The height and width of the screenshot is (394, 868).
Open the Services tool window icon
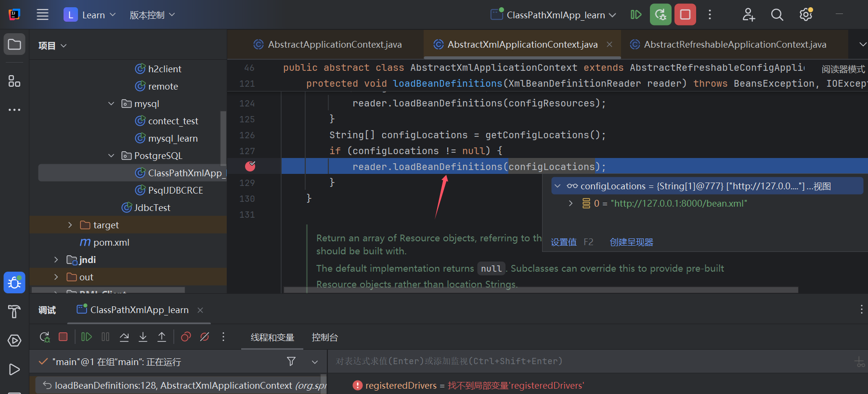click(x=14, y=341)
